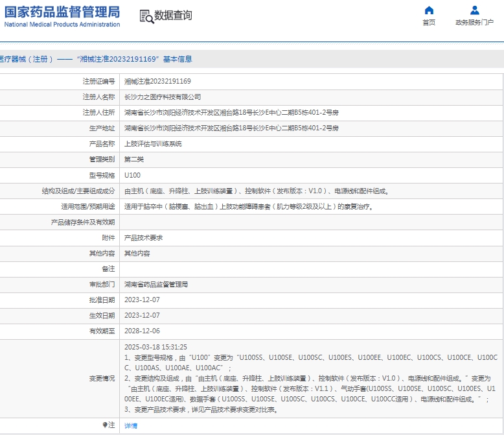Viewport: 504px width, 439px height.
Task: Click the 产品技术要求 attachment text
Action: [143, 238]
